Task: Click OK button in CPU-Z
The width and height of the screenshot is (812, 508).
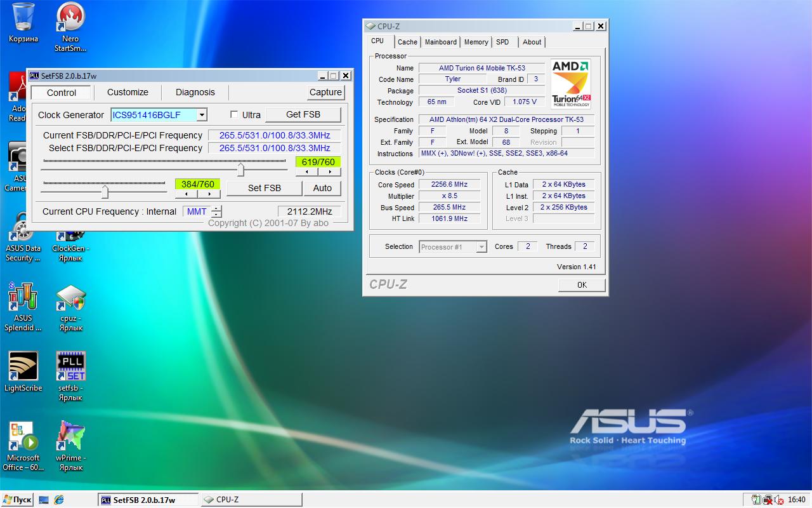Action: point(582,285)
